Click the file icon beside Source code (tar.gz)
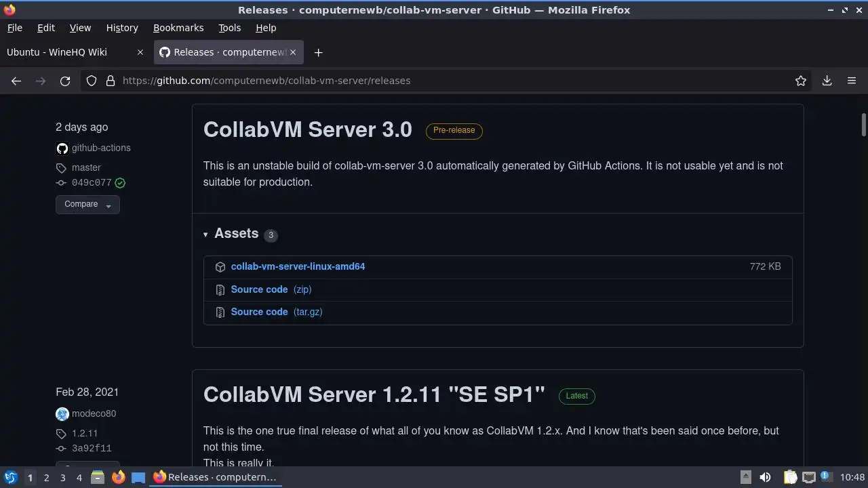 (220, 312)
